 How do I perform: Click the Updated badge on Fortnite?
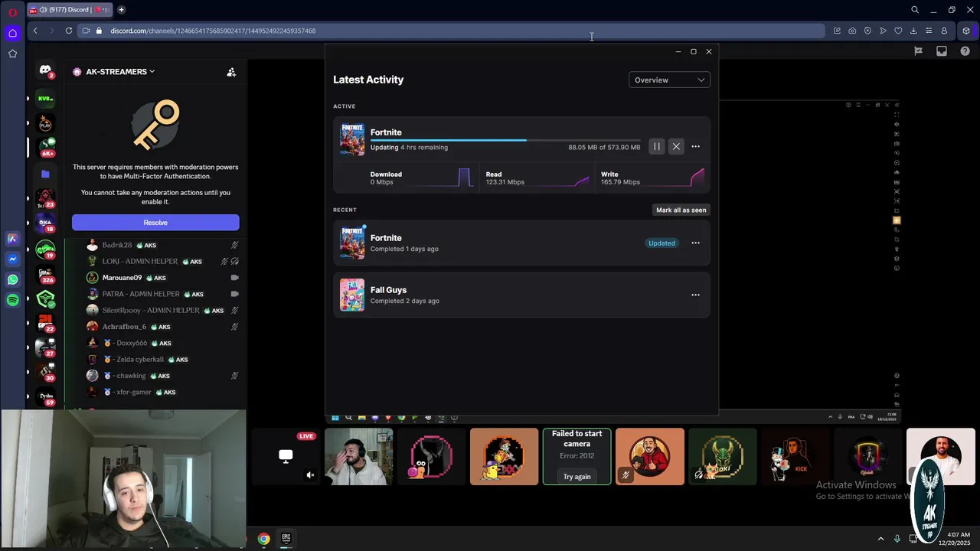[x=661, y=243]
